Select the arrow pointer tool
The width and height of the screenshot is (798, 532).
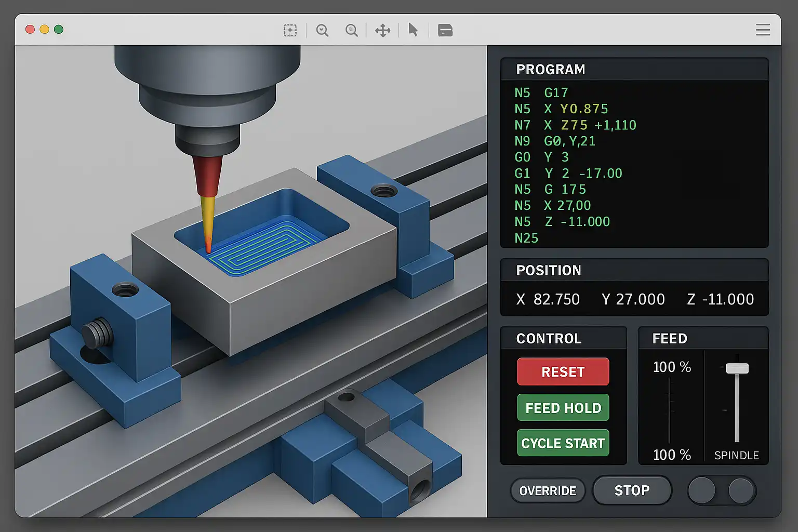point(413,30)
